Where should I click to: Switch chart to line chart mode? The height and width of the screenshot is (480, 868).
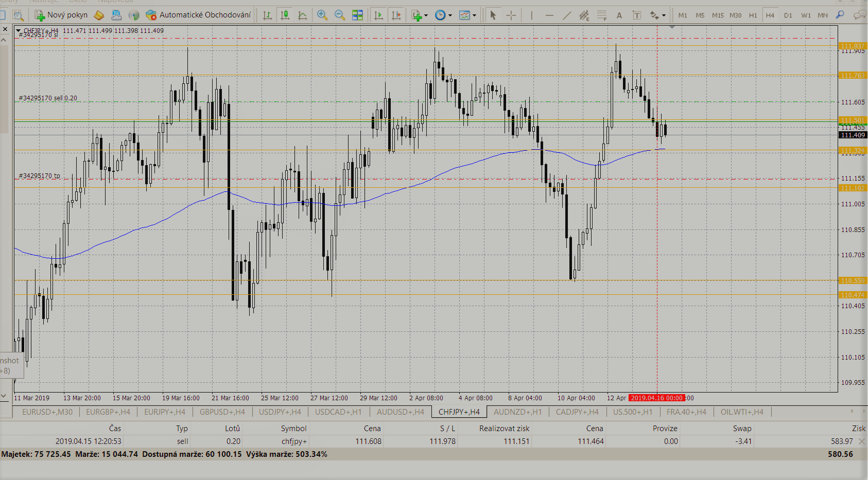coord(302,15)
